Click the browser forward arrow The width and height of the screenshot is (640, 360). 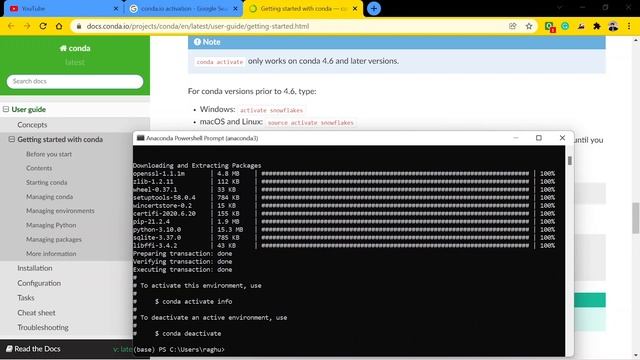click(x=27, y=26)
